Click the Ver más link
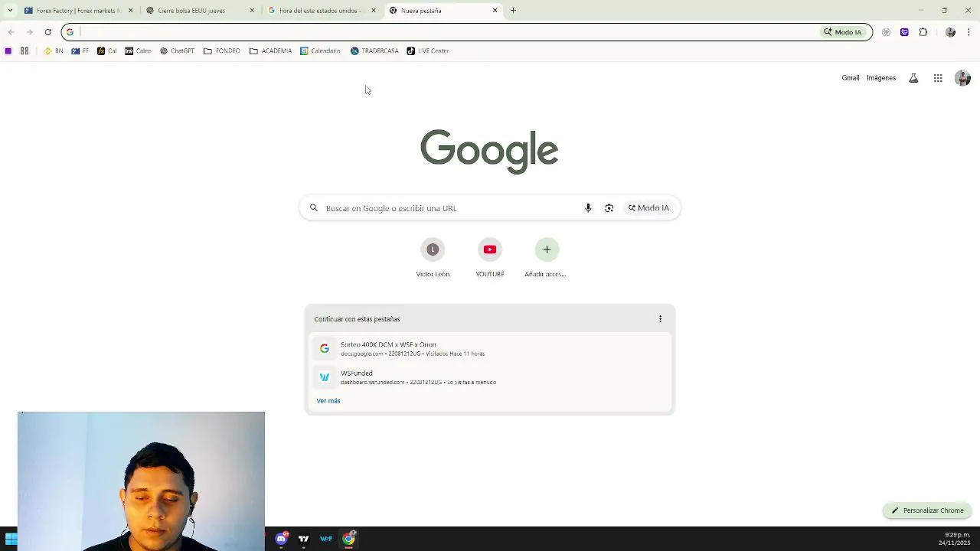The image size is (980, 551). pyautogui.click(x=328, y=401)
